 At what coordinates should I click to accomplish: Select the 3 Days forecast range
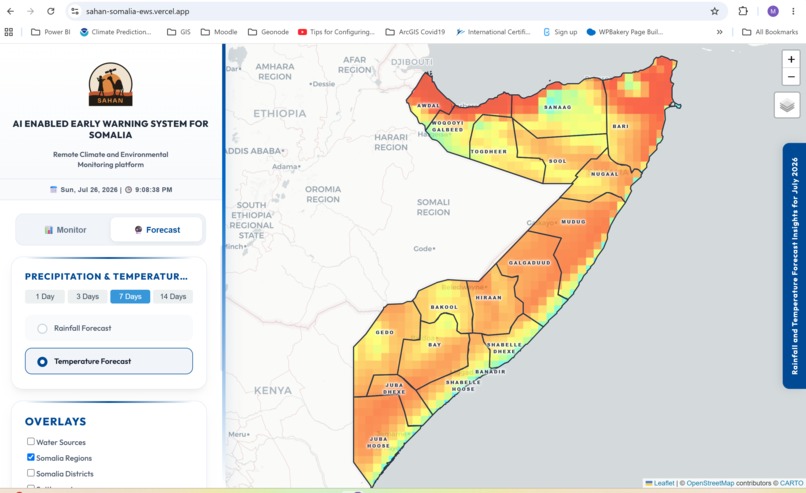click(x=87, y=297)
